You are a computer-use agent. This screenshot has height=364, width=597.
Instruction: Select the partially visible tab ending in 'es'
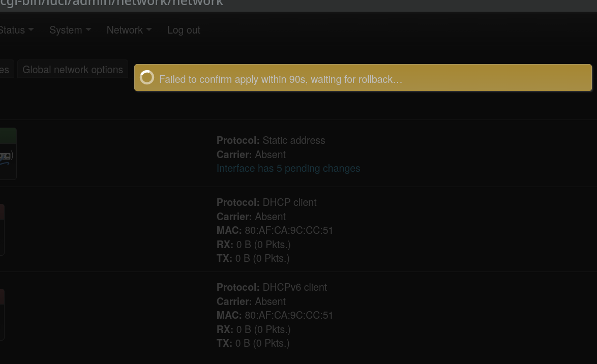pyautogui.click(x=5, y=69)
